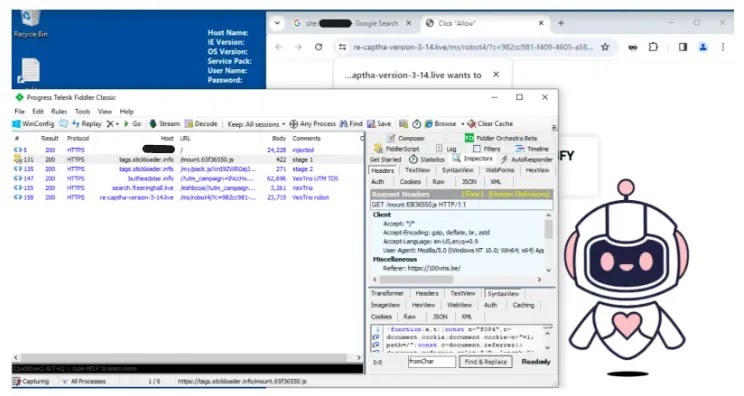Viewport: 744px width, 396px height.
Task: Click Clear Cache in the toolbar
Action: click(490, 124)
